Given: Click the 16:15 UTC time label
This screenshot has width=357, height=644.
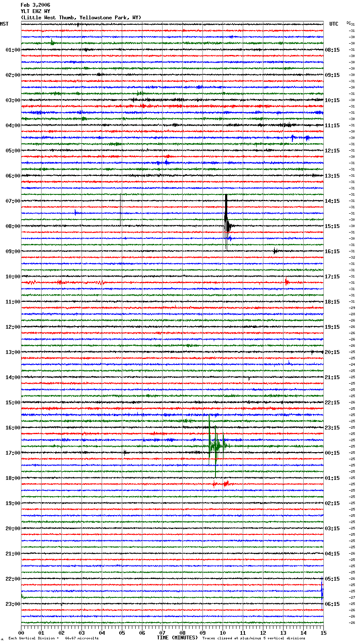Looking at the screenshot, I should pos(332,251).
